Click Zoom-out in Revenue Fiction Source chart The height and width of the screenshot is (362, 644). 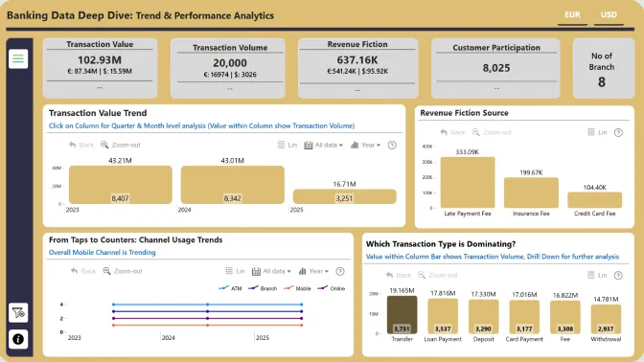click(x=492, y=132)
